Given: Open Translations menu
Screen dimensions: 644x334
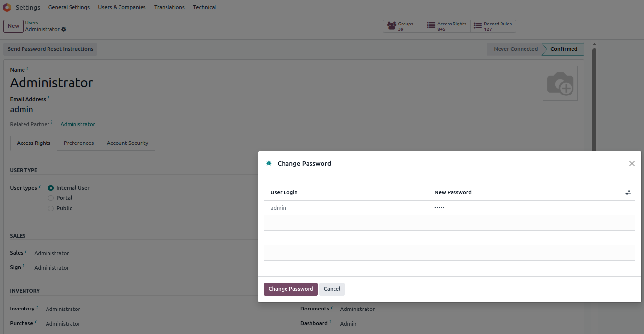Looking at the screenshot, I should pos(169,7).
